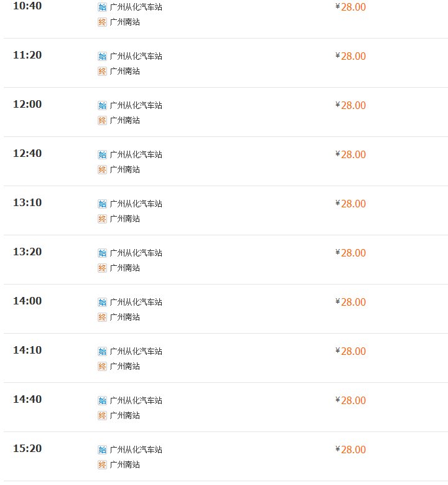The height and width of the screenshot is (485, 448).
Task: Click the end-station icon in the 12:00 row
Action: [102, 120]
